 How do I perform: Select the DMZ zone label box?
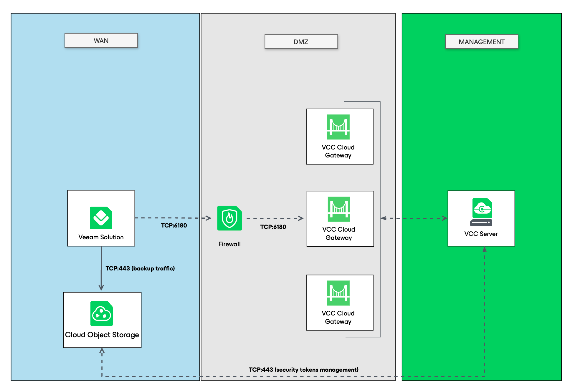[x=301, y=42]
